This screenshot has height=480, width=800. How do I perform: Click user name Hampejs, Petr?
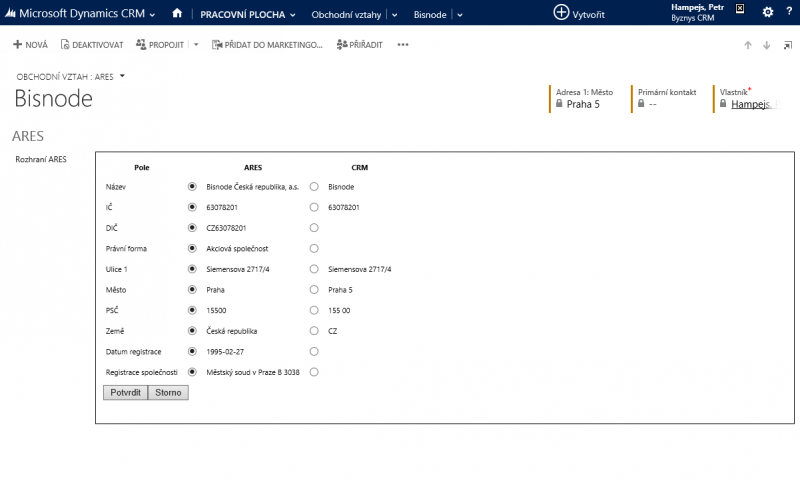coord(697,7)
